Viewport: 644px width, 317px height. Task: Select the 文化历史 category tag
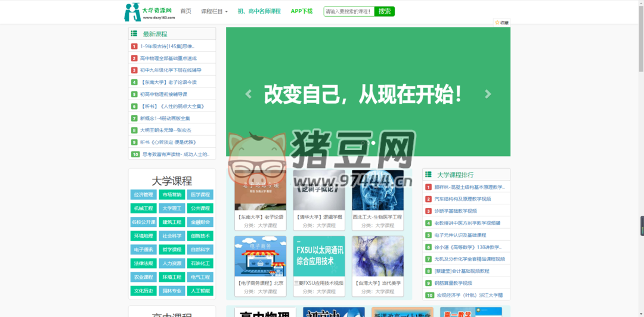tap(143, 291)
